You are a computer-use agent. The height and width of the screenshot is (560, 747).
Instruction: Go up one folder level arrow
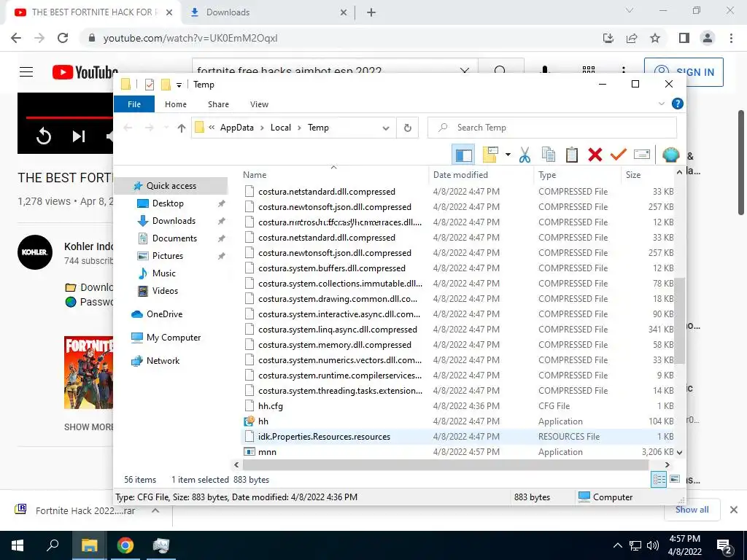[181, 128]
